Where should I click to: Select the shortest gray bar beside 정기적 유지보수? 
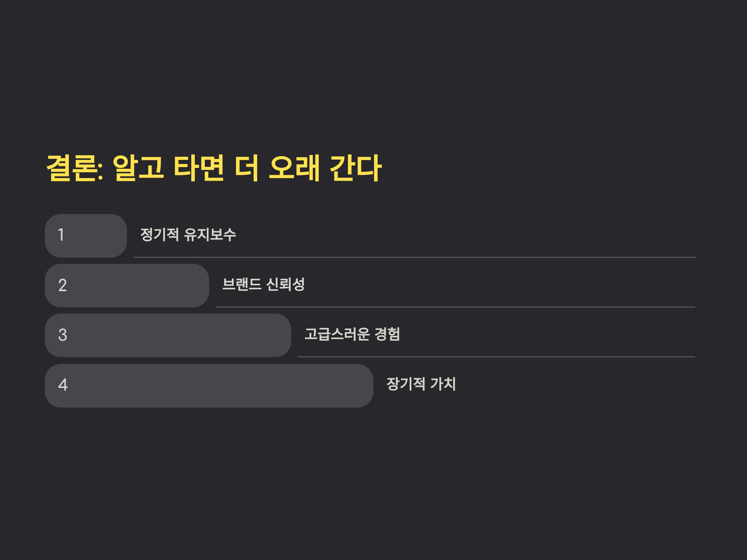[86, 236]
